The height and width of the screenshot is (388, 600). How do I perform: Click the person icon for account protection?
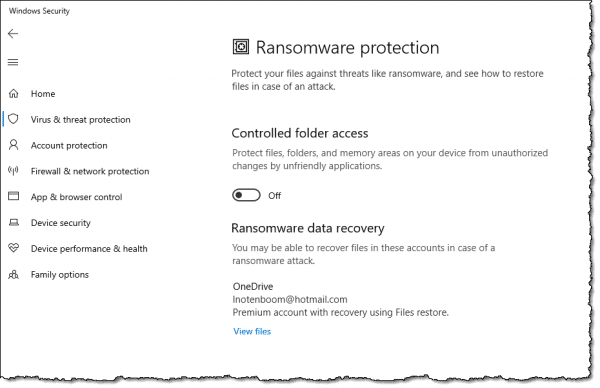click(x=13, y=145)
